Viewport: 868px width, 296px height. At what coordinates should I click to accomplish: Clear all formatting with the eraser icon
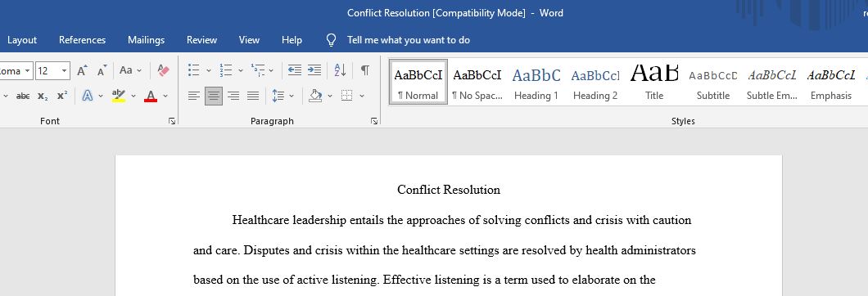click(x=163, y=70)
